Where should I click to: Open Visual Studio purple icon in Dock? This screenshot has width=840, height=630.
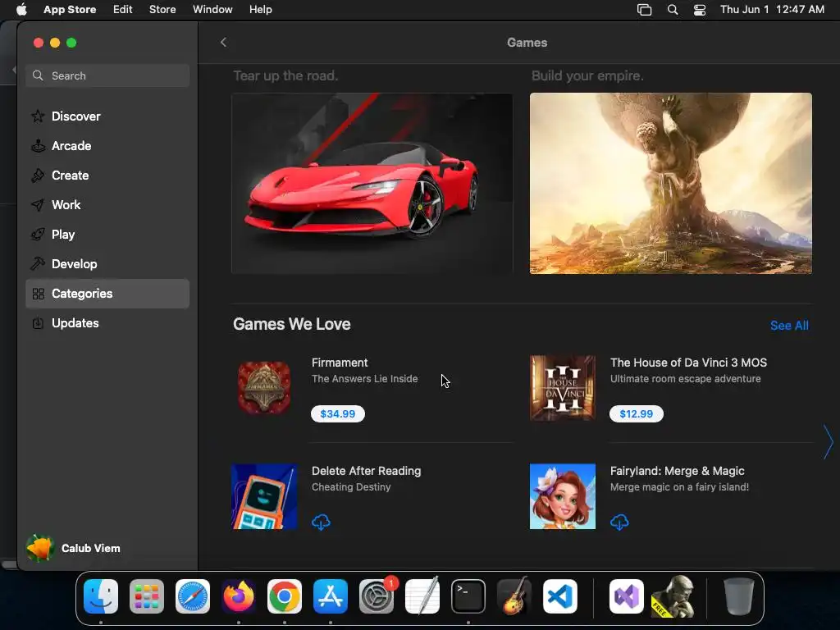[626, 596]
